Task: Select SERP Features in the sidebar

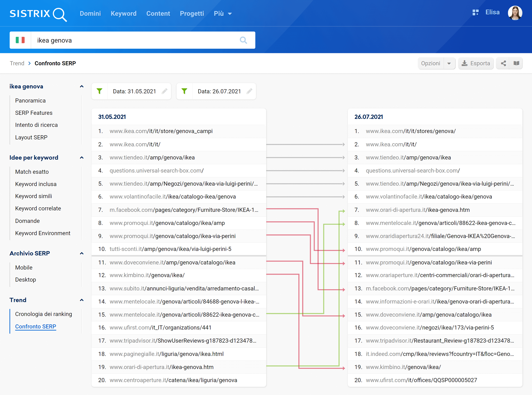Action: pos(34,113)
